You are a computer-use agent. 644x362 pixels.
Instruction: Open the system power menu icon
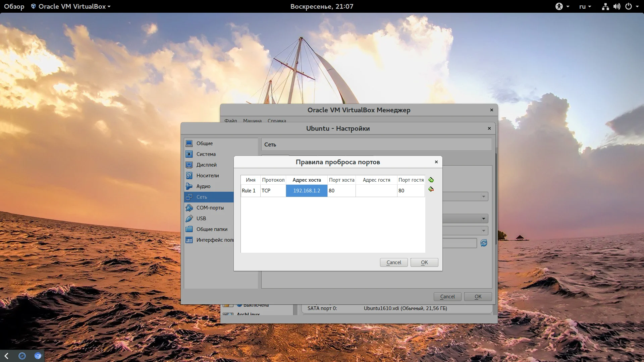pyautogui.click(x=629, y=6)
